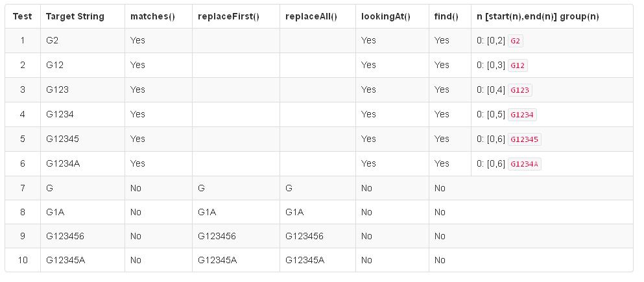Click "G1A" in the replaceFirst() column

pos(207,212)
